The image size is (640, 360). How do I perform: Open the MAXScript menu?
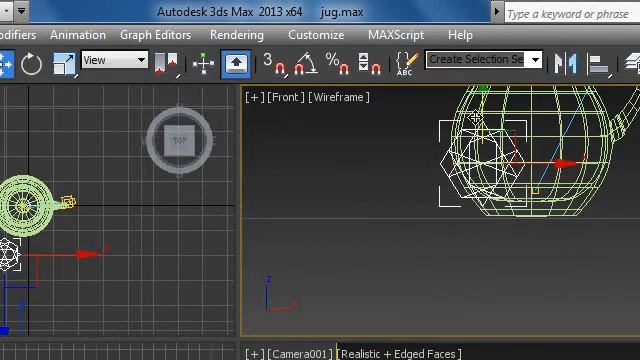[x=396, y=35]
